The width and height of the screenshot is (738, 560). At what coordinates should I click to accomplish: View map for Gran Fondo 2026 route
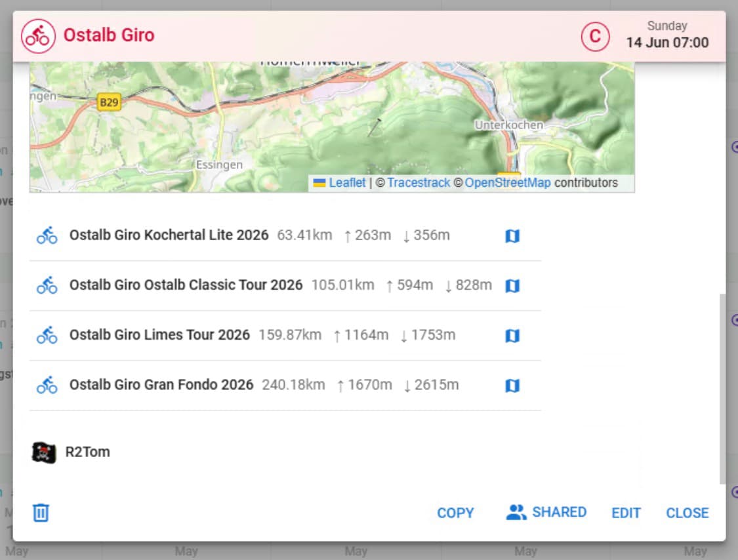point(512,386)
